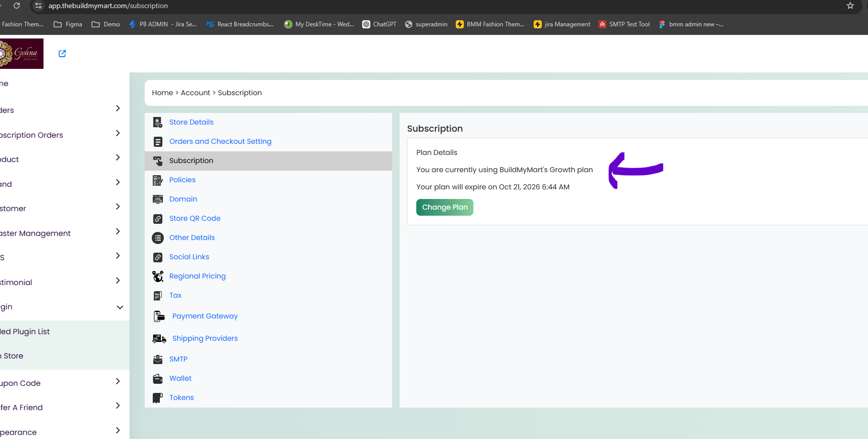Expand the Orders sidebar chevron
868x439 pixels.
118,108
